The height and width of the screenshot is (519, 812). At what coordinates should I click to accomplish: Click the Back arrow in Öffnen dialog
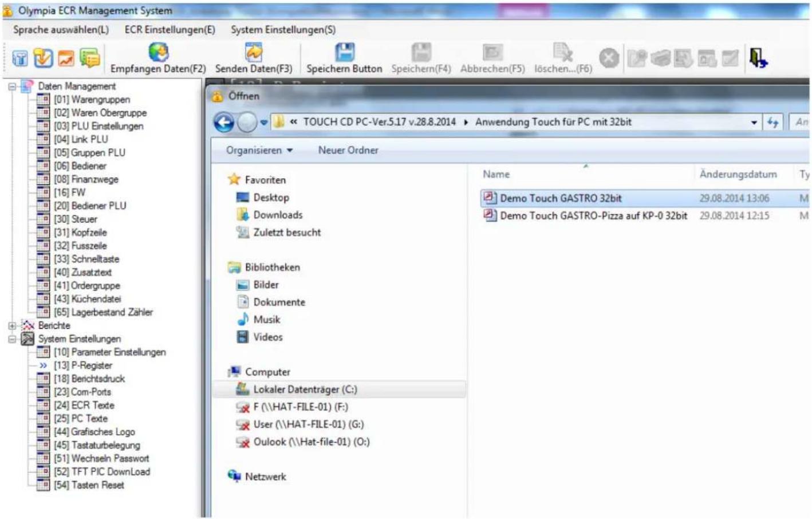(224, 122)
